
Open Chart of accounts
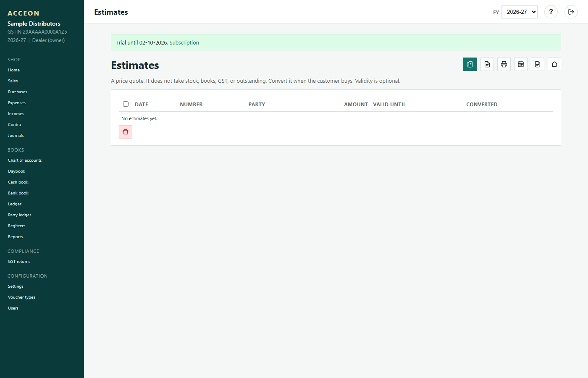pyautogui.click(x=25, y=160)
